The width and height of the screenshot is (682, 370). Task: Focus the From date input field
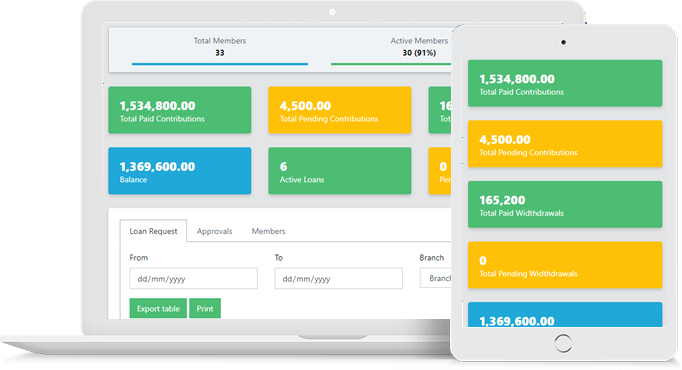194,278
